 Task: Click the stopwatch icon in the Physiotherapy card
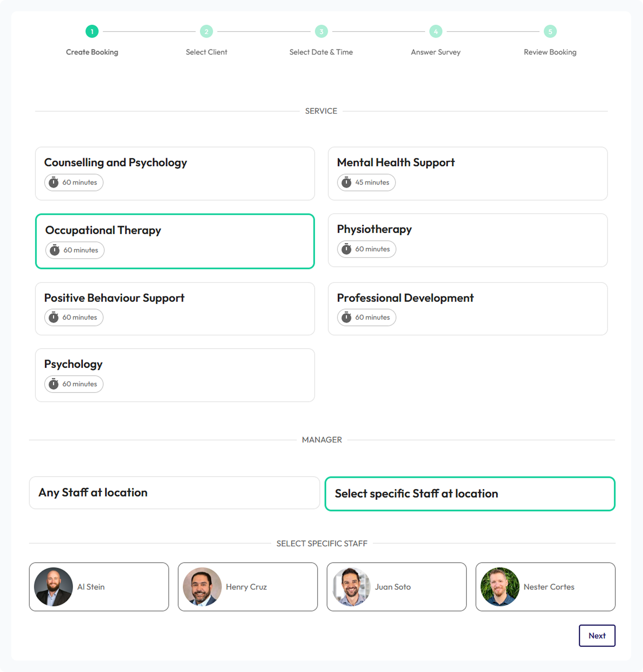click(346, 249)
